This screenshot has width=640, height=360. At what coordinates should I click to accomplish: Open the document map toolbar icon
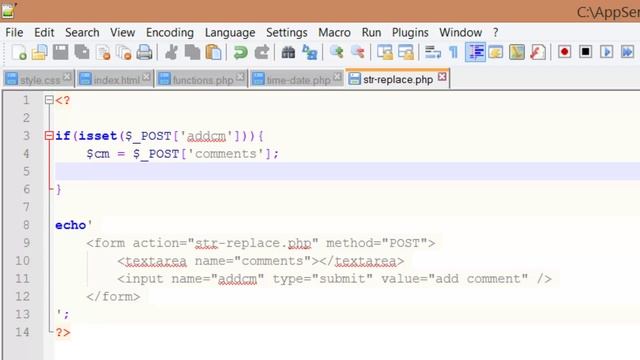(517, 53)
